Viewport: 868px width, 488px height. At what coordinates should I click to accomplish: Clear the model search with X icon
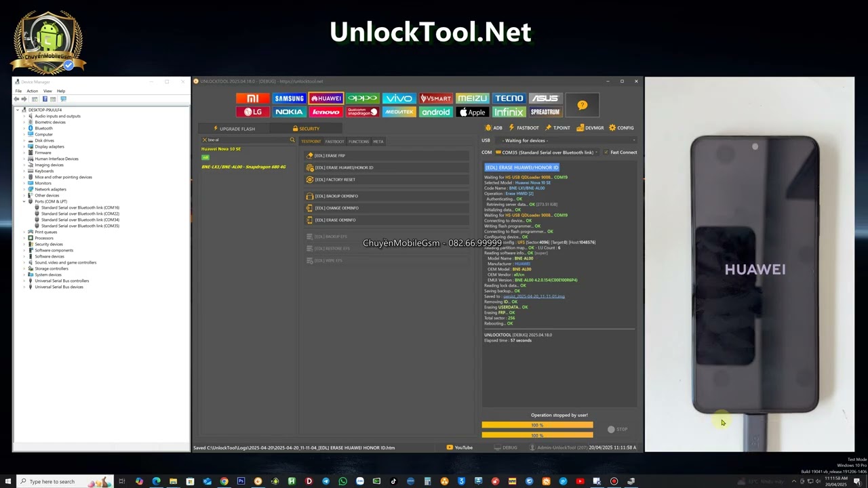(204, 140)
